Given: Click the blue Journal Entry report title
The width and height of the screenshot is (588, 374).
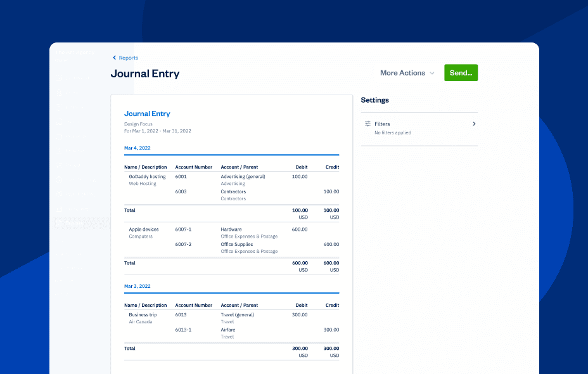Looking at the screenshot, I should [147, 114].
